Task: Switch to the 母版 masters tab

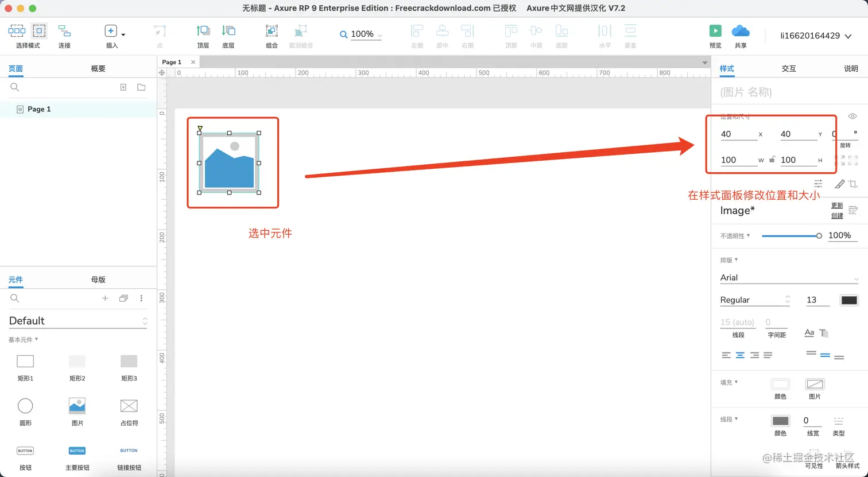Action: click(x=98, y=280)
